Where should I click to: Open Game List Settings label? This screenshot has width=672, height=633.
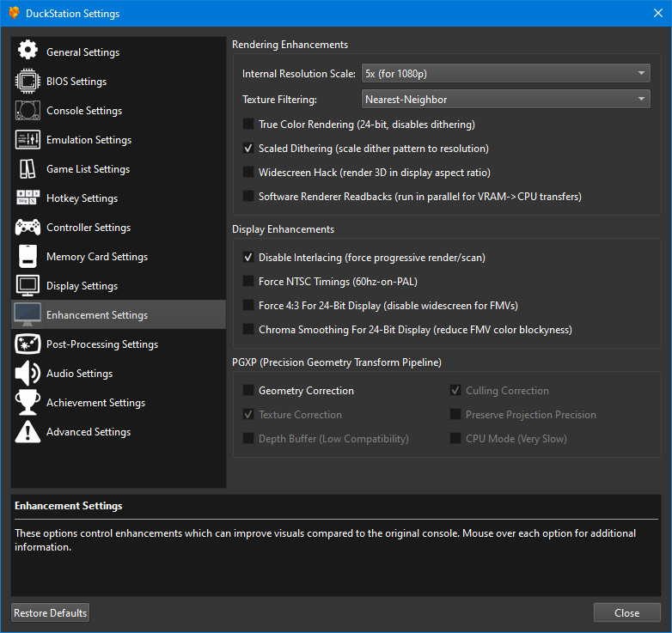pos(88,169)
